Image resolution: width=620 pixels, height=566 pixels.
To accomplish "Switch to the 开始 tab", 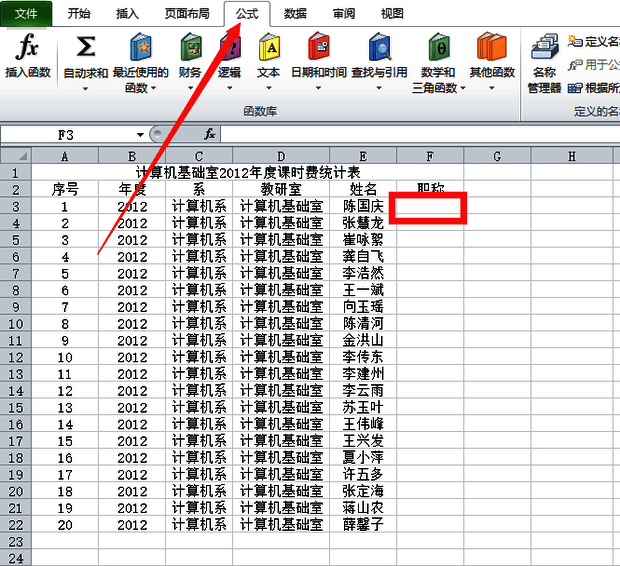I will pos(79,14).
